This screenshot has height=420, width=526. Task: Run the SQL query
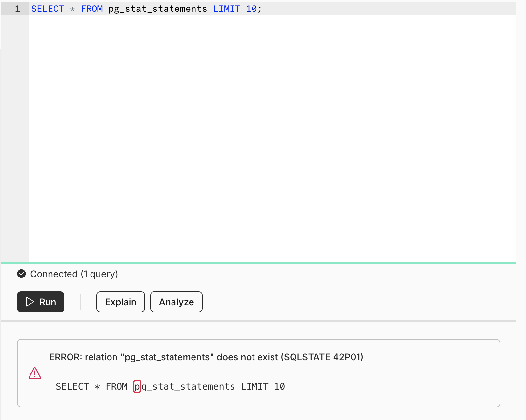[x=41, y=302]
